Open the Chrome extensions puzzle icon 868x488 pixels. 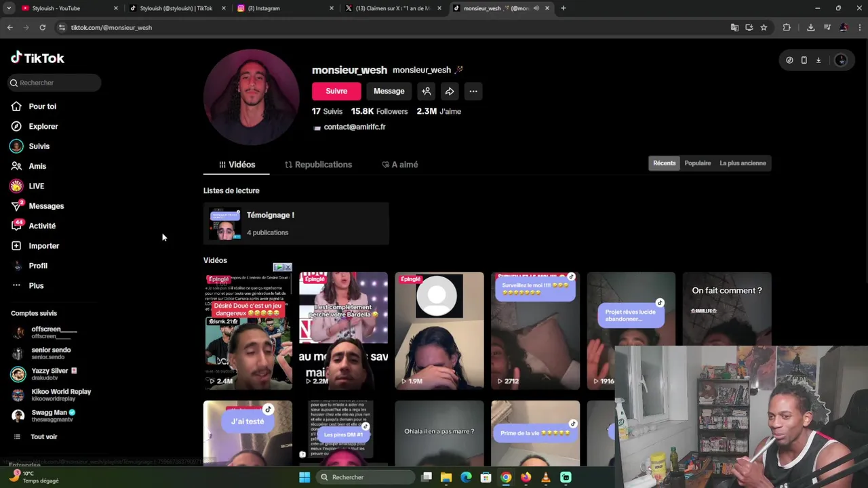[787, 27]
